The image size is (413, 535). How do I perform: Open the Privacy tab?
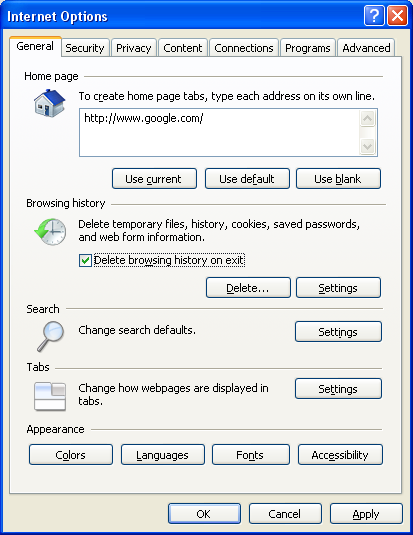133,48
